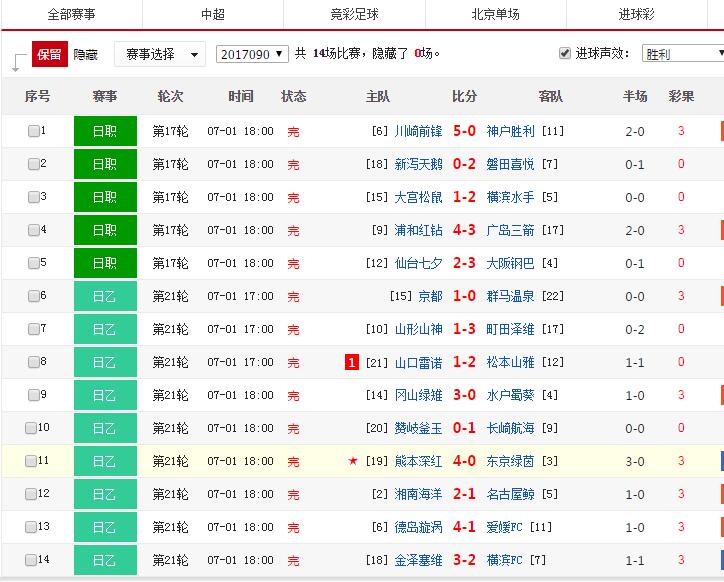Click the 日职 league badge in row 1

(104, 131)
